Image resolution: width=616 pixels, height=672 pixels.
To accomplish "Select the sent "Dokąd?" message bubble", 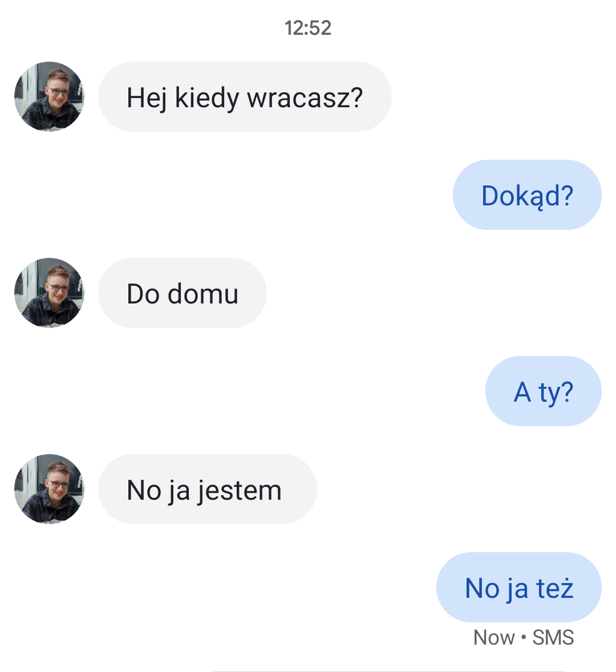I will coord(527,195).
